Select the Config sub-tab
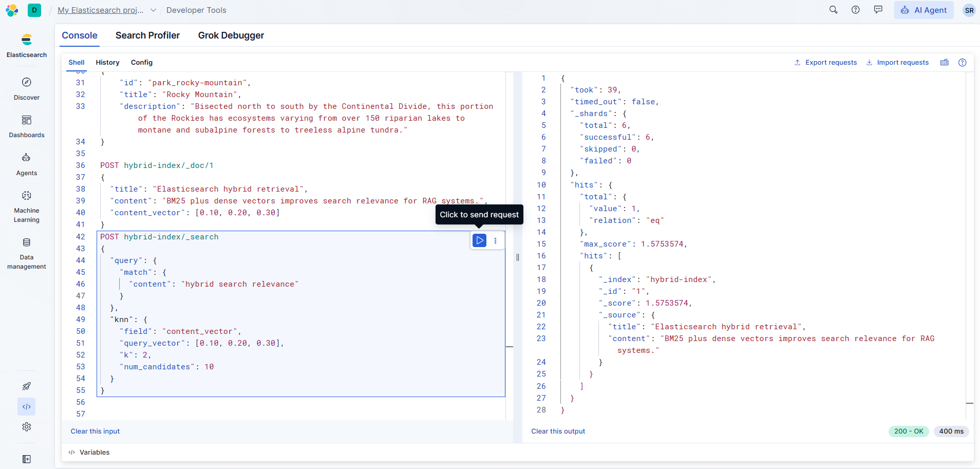Screen dimensions: 980x469 click(x=142, y=62)
